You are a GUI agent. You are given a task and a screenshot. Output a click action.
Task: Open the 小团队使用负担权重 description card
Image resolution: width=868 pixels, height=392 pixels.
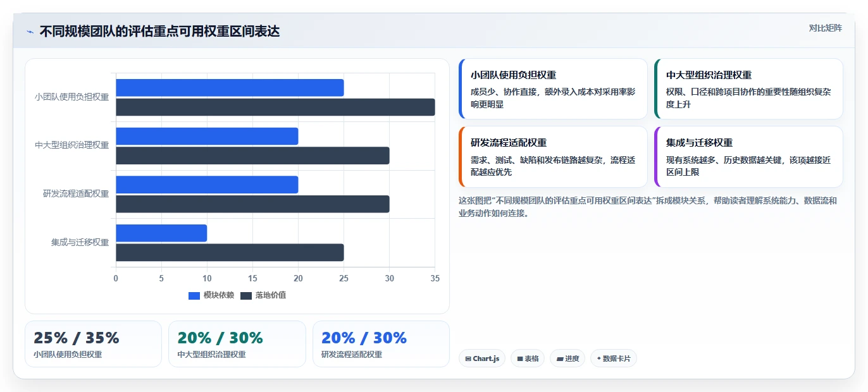point(553,89)
